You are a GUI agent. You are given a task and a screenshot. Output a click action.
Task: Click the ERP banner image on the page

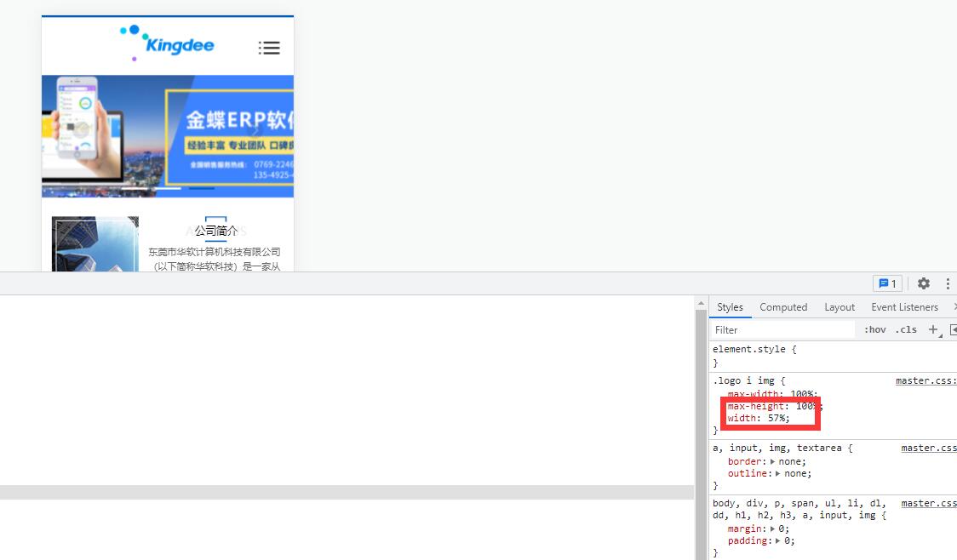(167, 136)
